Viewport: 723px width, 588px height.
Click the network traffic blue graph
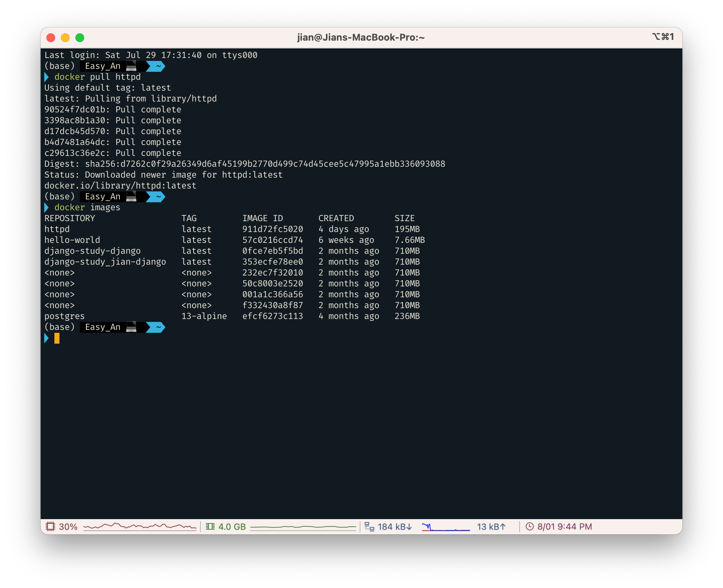click(446, 527)
